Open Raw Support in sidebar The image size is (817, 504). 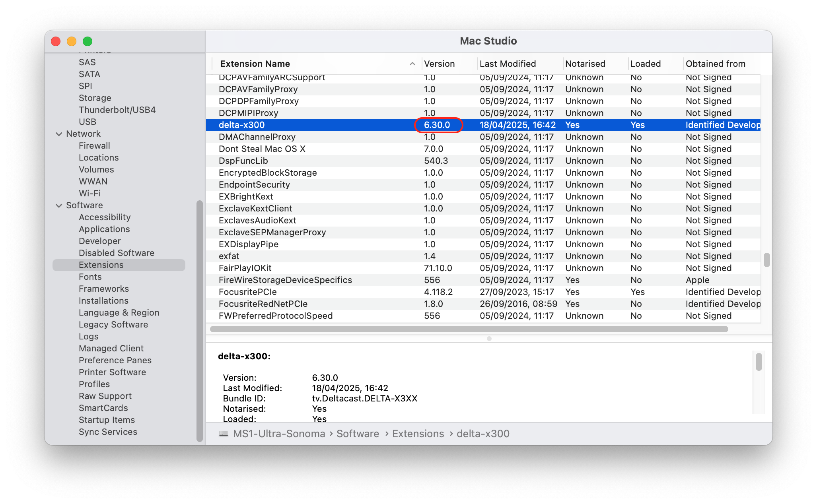[x=105, y=396]
